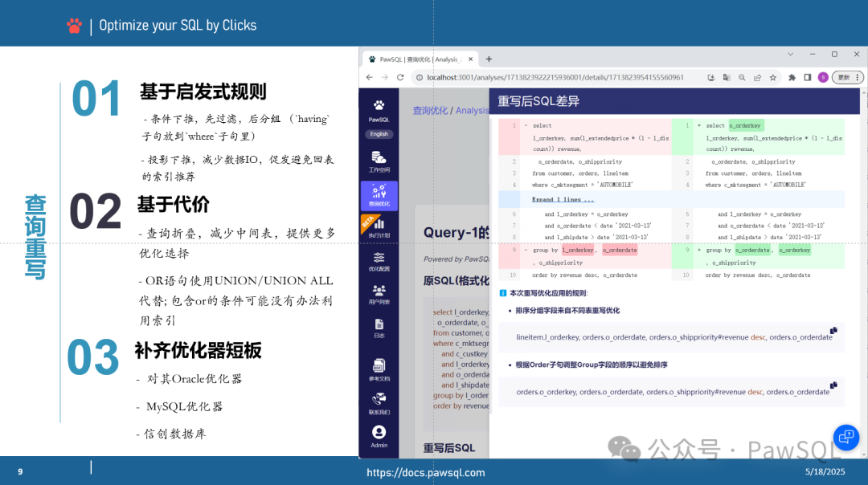868x485 pixels.
Task: Open the 联系我们 contact sidebar item
Action: pos(379,403)
